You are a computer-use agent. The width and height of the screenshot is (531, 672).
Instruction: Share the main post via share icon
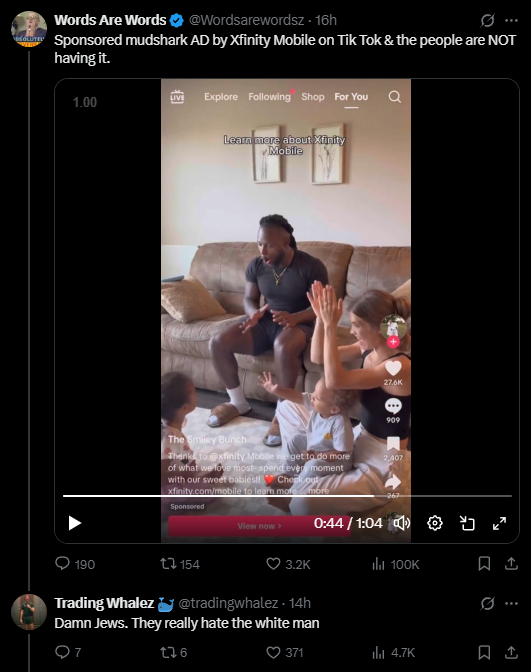coord(511,564)
